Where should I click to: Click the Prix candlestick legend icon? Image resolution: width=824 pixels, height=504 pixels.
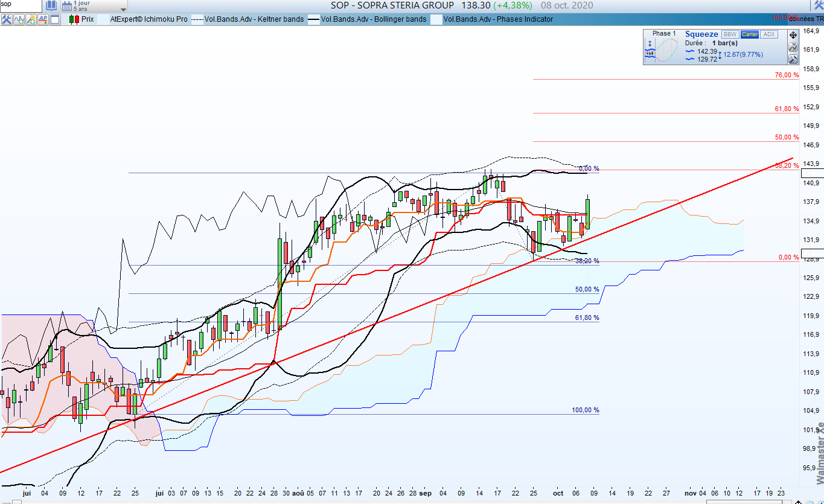(74, 19)
